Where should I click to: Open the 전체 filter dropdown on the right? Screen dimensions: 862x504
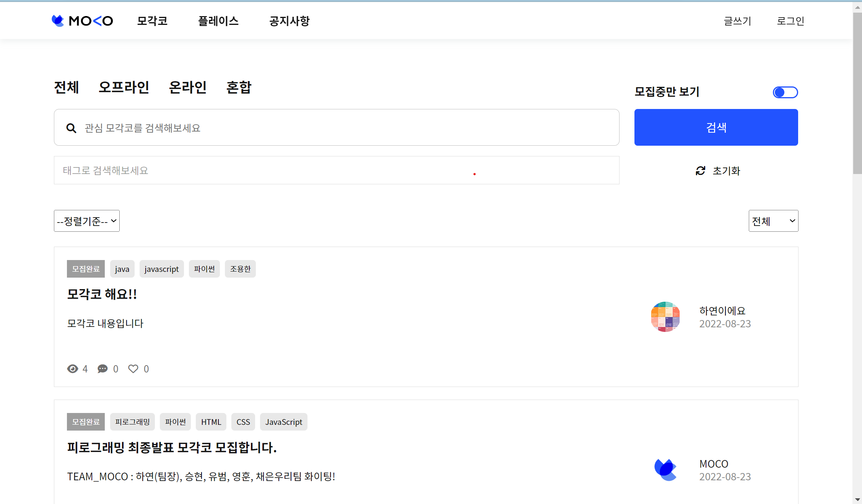coord(773,221)
